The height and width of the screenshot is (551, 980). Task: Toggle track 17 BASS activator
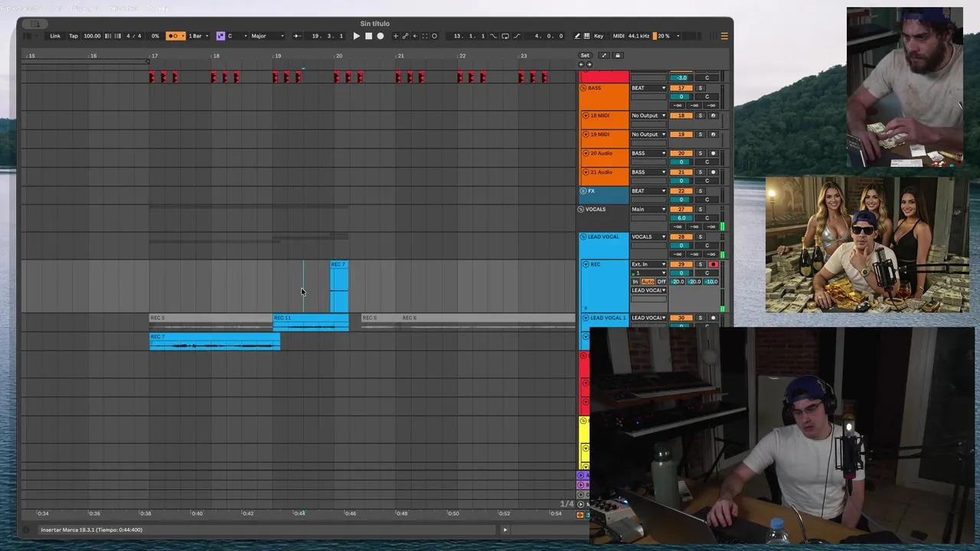(681, 88)
